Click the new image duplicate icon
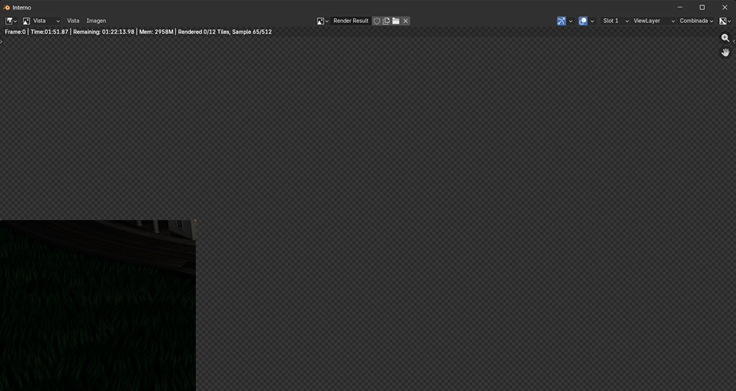736x391 pixels. pyautogui.click(x=386, y=21)
